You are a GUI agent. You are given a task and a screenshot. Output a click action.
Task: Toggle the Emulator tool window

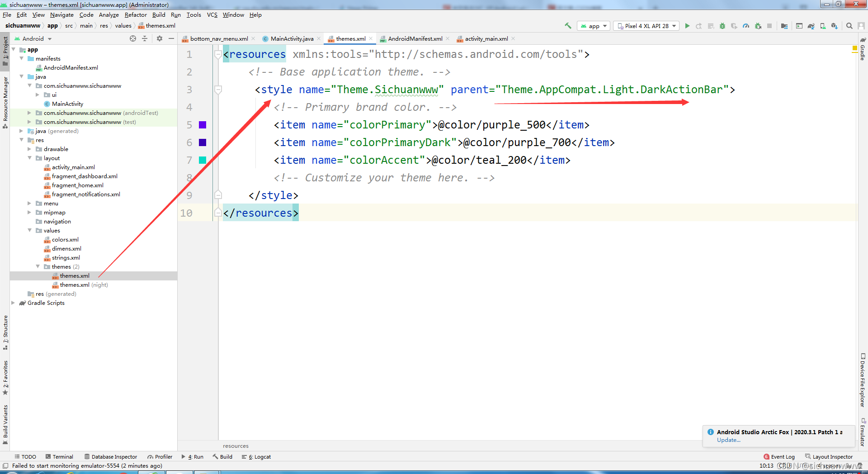click(863, 434)
